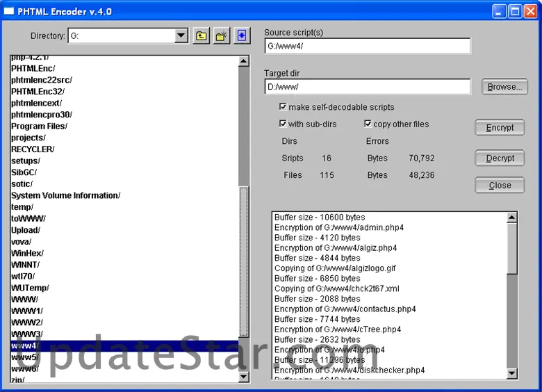
Task: Start encoding with the Encrypt button
Action: pyautogui.click(x=500, y=128)
